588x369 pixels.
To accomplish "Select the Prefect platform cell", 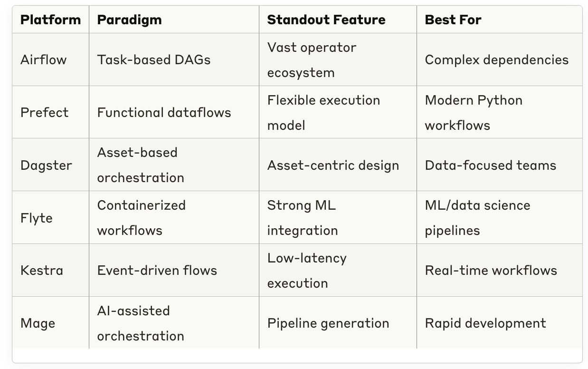I will pos(44,113).
